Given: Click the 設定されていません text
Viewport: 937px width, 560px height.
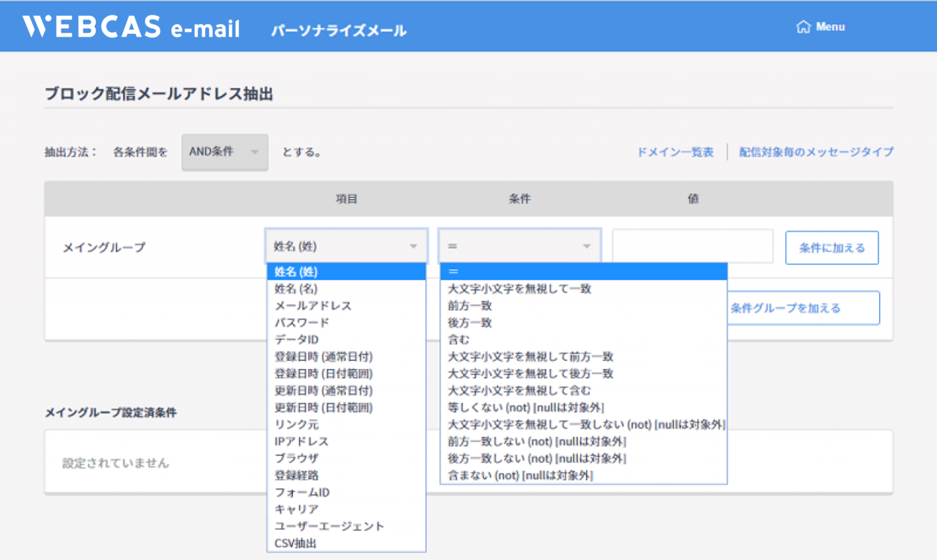Looking at the screenshot, I should [116, 463].
